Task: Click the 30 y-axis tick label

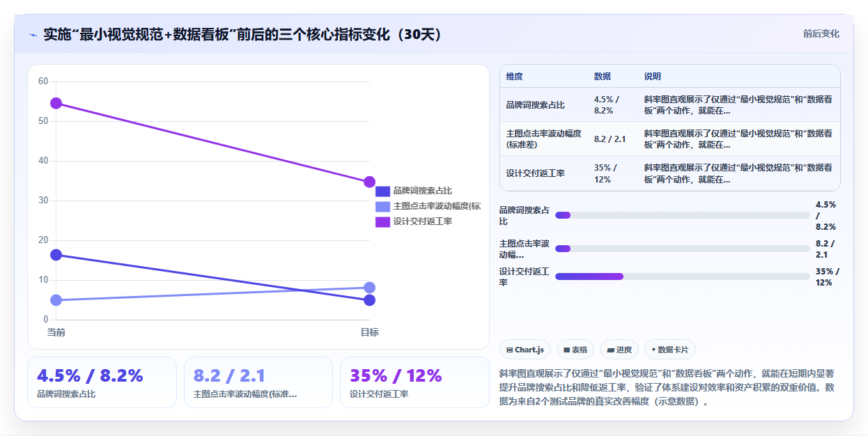Action: [x=43, y=201]
